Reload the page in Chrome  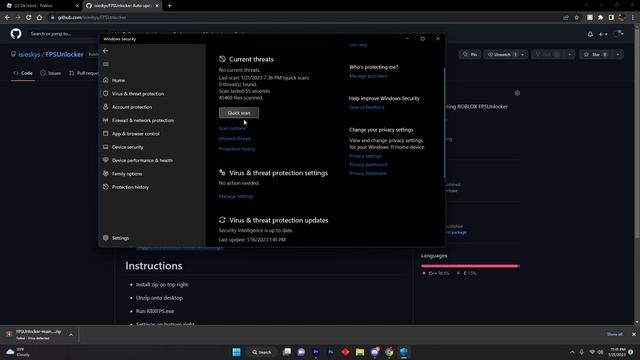[29, 18]
